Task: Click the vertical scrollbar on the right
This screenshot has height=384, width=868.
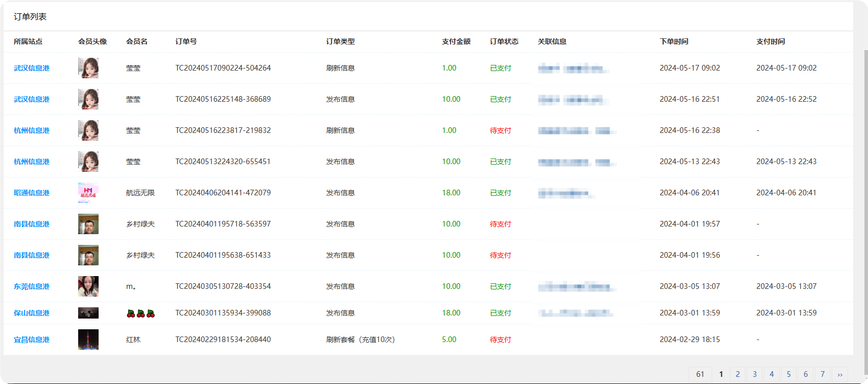Action: [x=865, y=212]
